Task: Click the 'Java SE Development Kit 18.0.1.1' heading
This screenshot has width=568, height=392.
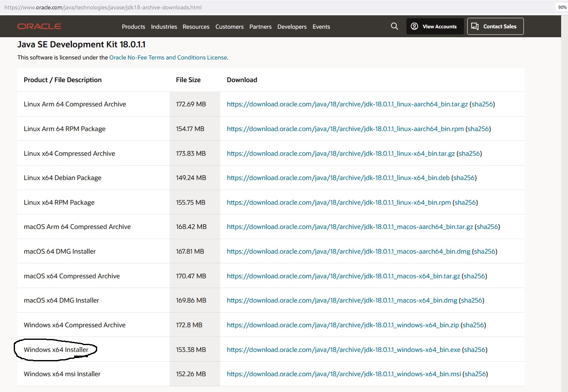Action: click(x=81, y=44)
